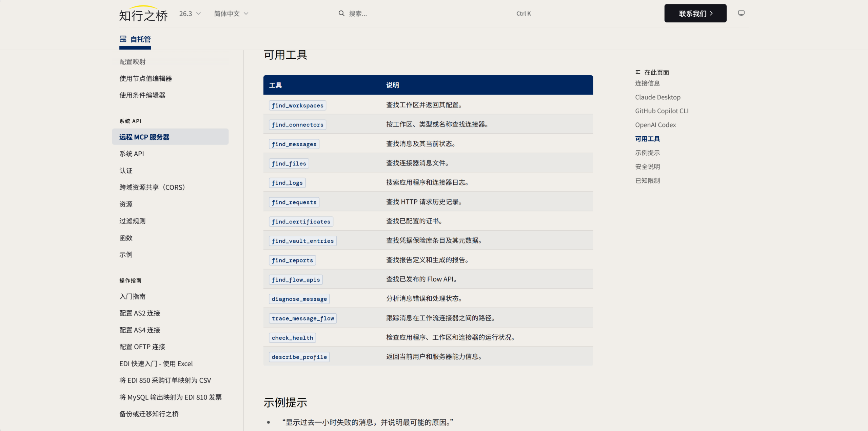Open 配置 AS2 连接 guide

tap(140, 313)
